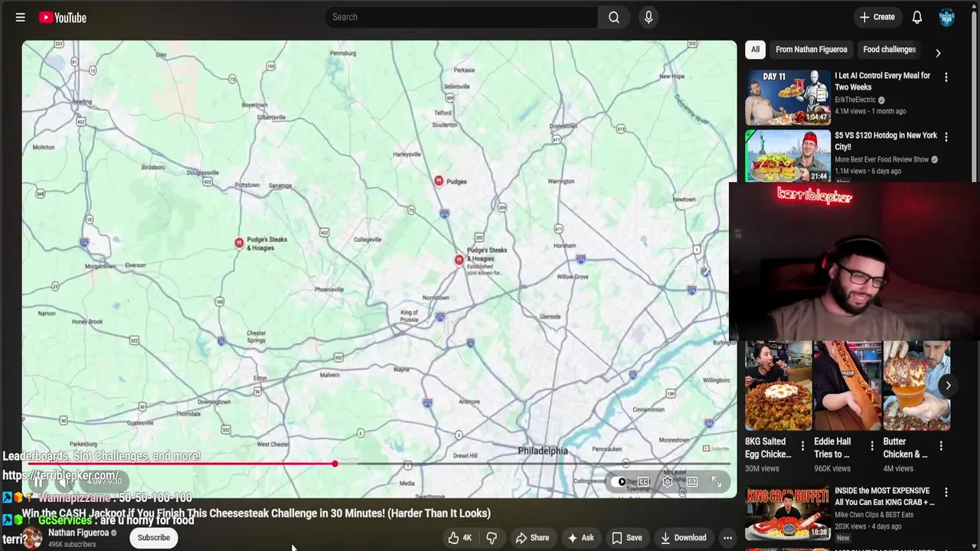Image resolution: width=980 pixels, height=551 pixels.
Task: Toggle theater mode
Action: [692, 482]
